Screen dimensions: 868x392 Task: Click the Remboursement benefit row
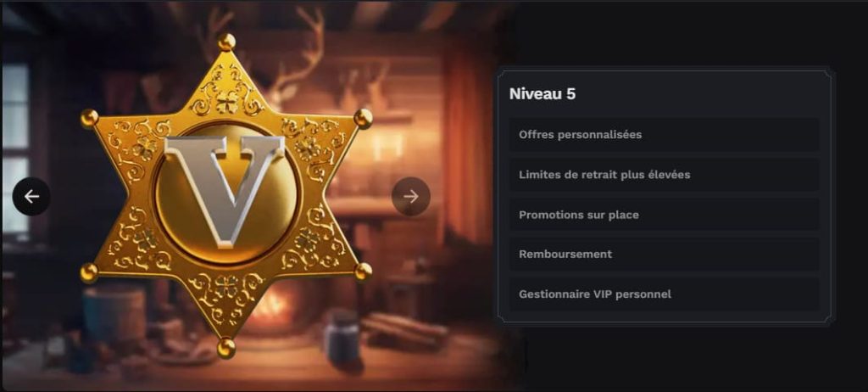(x=664, y=254)
